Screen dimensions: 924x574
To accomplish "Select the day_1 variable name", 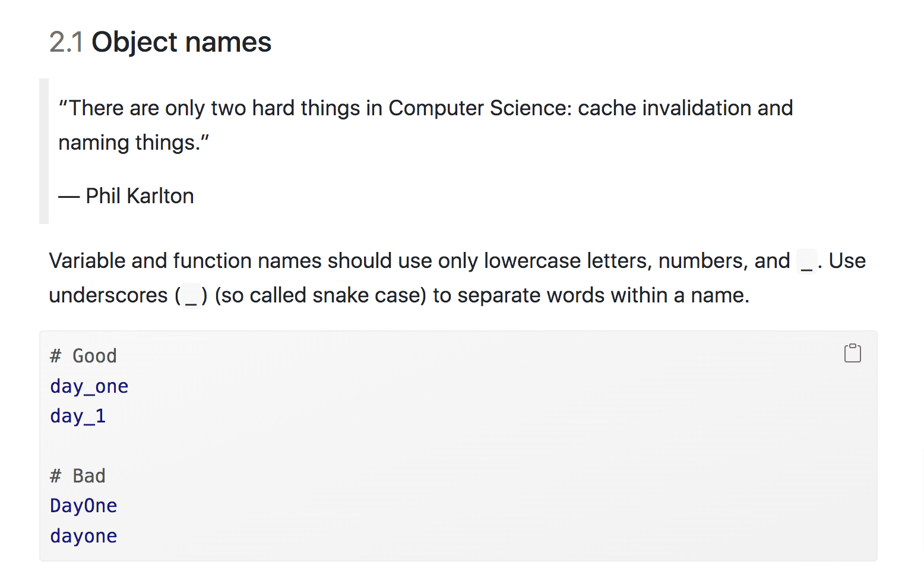I will [77, 415].
